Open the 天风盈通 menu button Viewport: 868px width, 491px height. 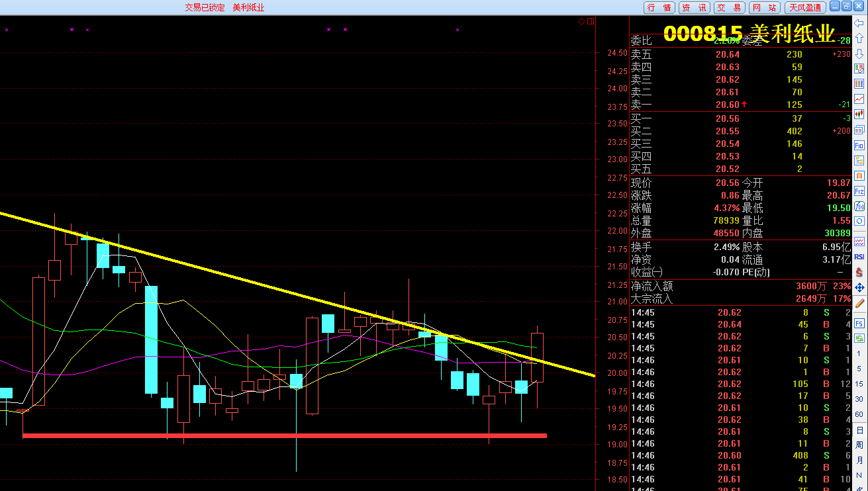click(x=804, y=7)
